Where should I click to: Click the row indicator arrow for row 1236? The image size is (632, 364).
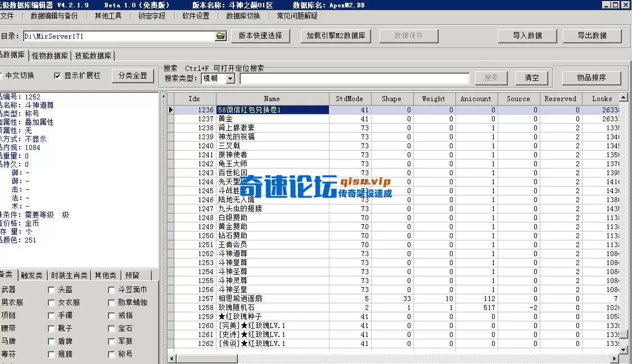(171, 110)
